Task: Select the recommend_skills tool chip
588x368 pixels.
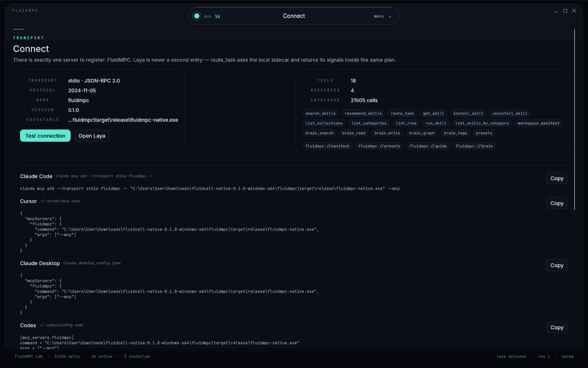Action: coord(363,114)
